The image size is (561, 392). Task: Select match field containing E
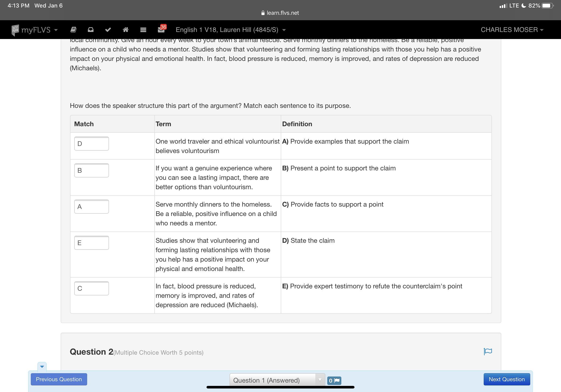click(91, 243)
